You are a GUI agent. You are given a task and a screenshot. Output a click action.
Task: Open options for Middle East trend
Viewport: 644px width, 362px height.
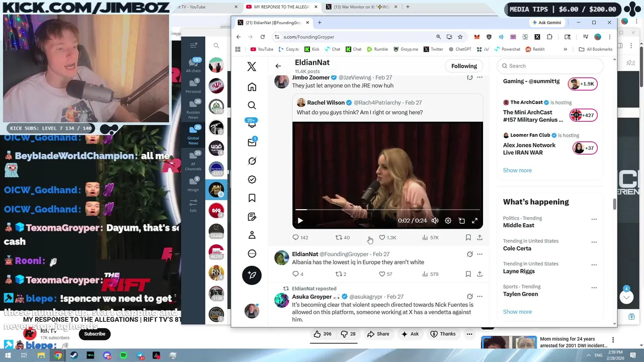pos(594,219)
